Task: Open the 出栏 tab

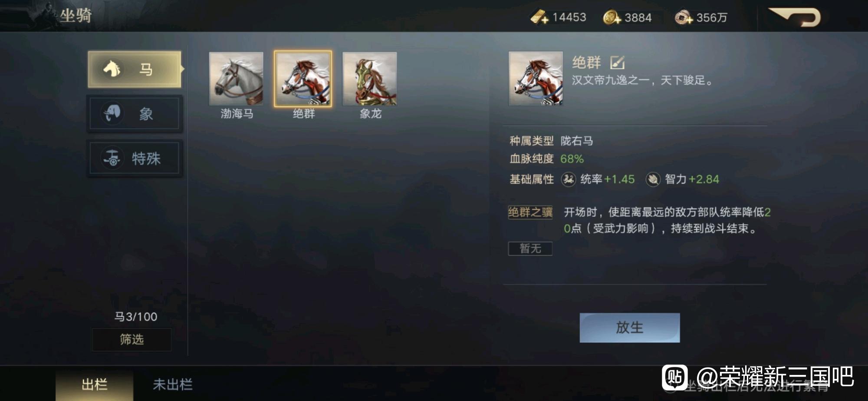Action: pos(94,384)
